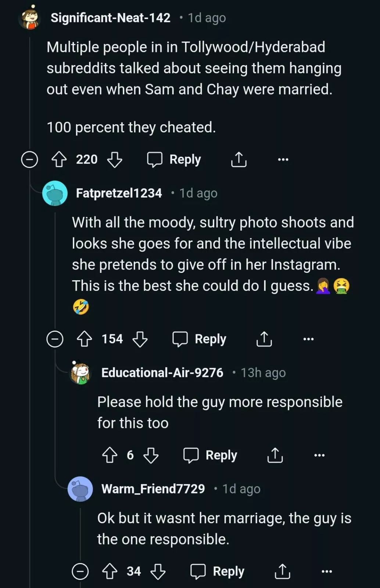Open Warm_Friend7729's profile via username
380x588 pixels.
coord(153,489)
